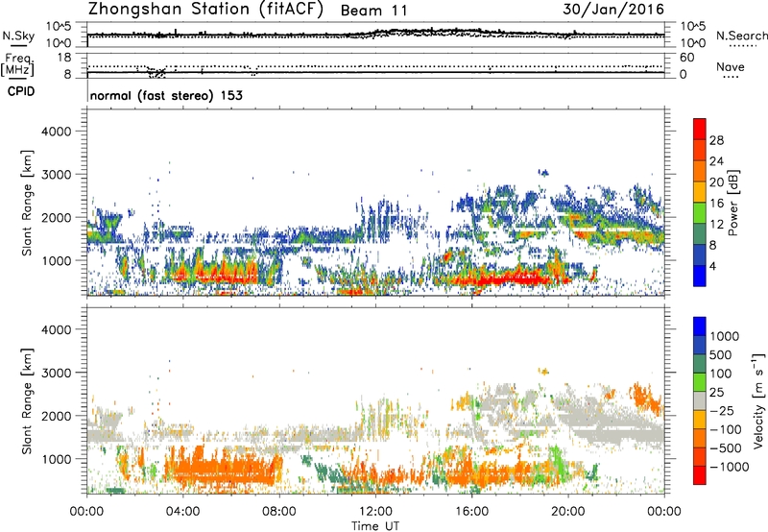Click the '18' frequency axis value

point(64,57)
